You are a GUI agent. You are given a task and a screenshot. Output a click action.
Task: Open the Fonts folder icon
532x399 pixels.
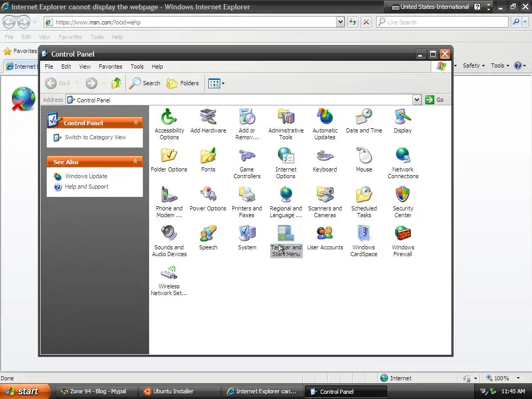coord(208,160)
